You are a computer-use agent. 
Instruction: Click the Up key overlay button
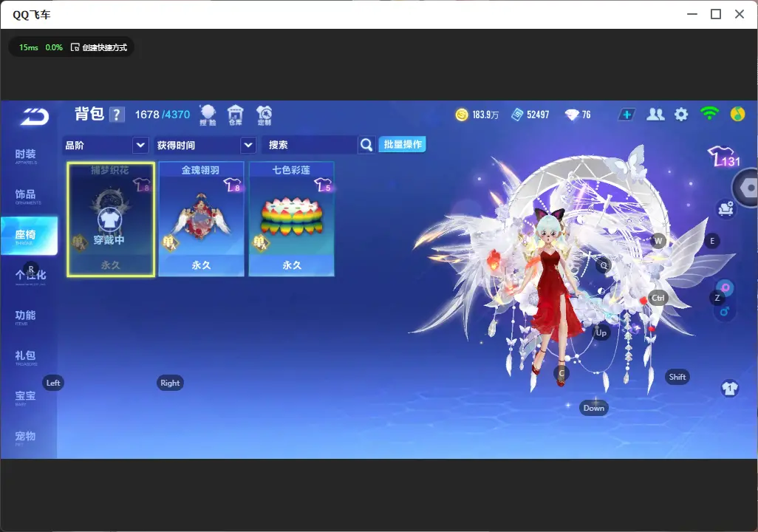[x=601, y=332]
